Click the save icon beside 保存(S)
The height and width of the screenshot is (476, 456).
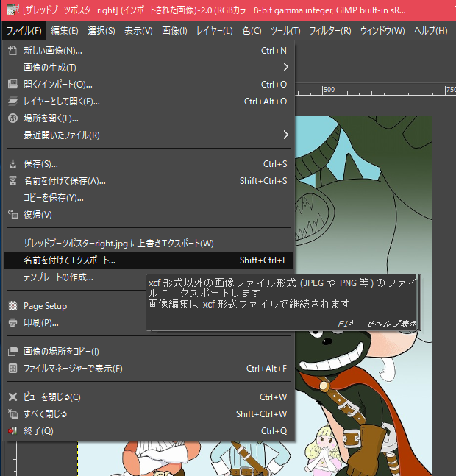(13, 164)
